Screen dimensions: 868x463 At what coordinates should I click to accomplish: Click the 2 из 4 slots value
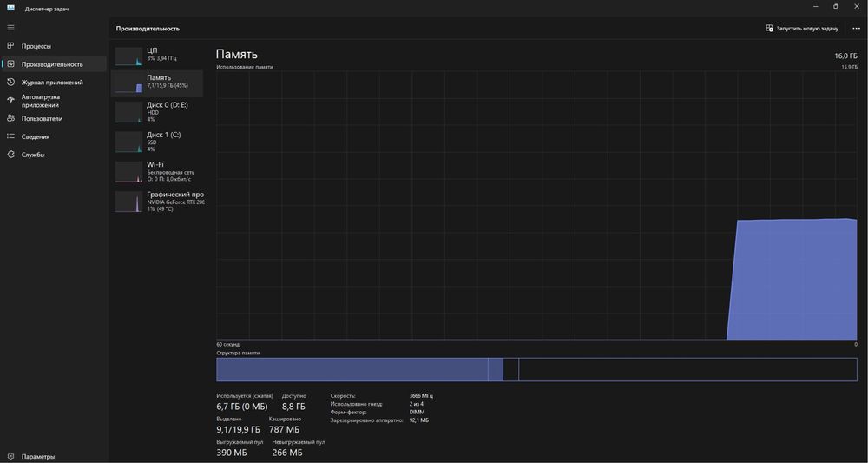tap(417, 404)
